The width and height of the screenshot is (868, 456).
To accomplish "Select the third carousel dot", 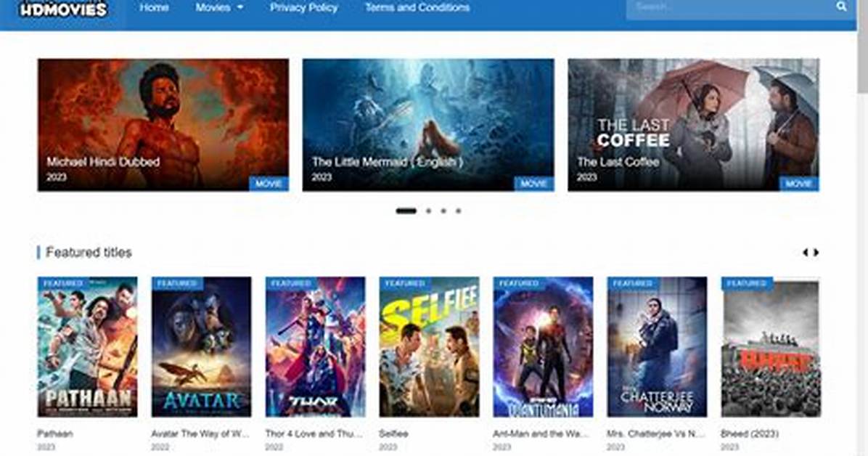I will [x=443, y=211].
